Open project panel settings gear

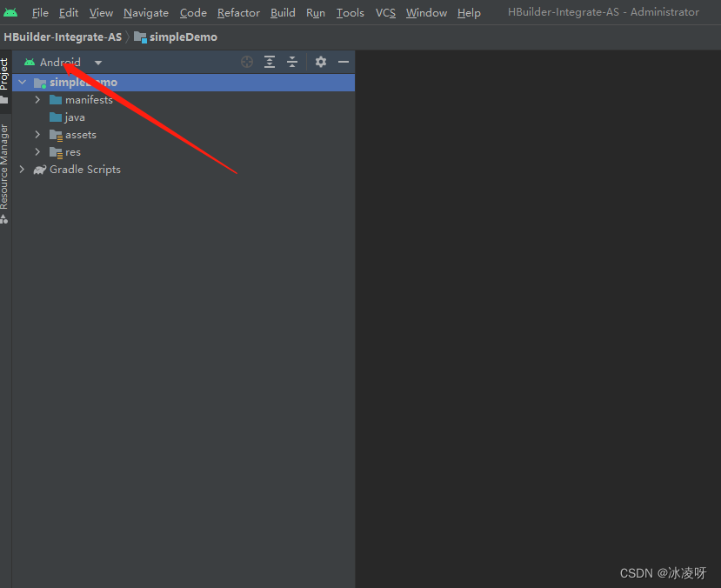(x=321, y=62)
